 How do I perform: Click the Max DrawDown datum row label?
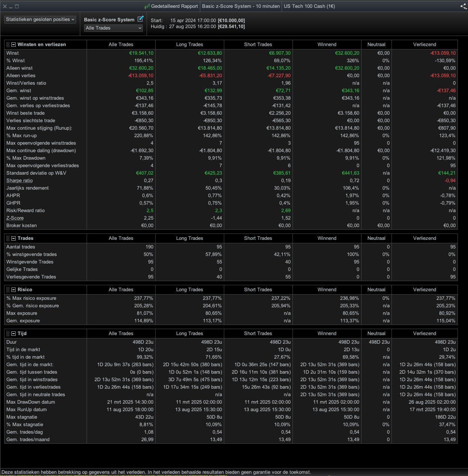(x=31, y=402)
